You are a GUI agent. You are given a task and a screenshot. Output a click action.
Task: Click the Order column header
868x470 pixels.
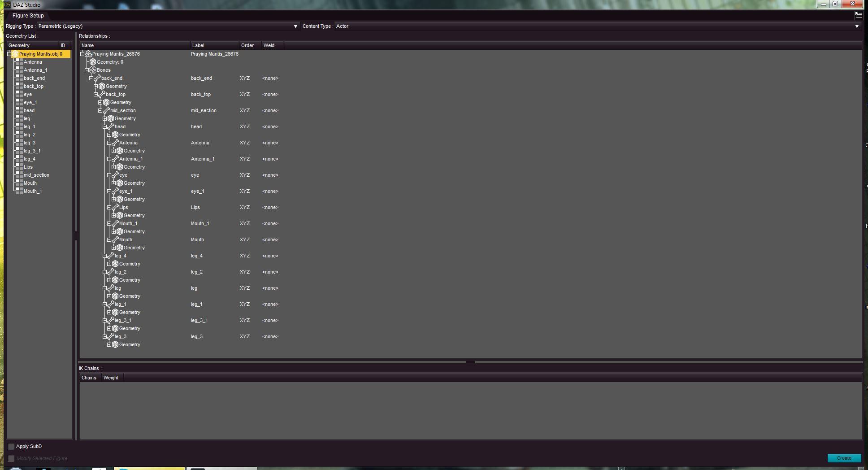pyautogui.click(x=250, y=45)
